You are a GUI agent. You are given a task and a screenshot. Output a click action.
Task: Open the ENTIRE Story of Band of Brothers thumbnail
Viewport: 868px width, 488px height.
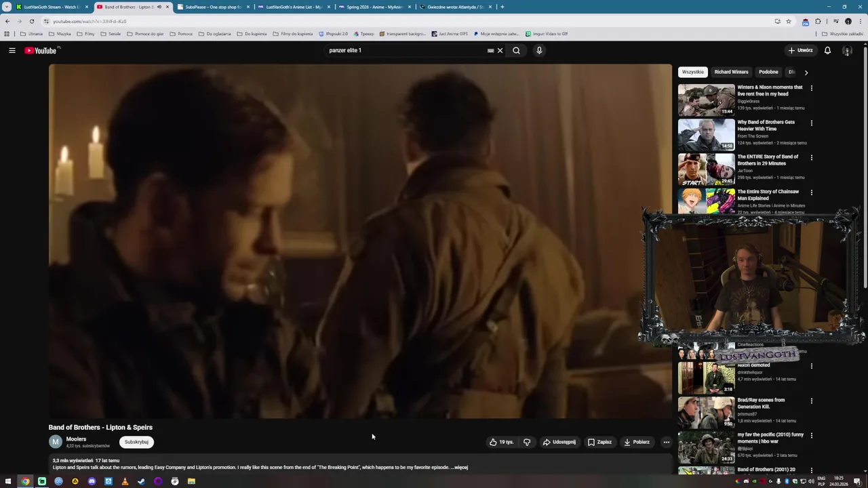pyautogui.click(x=706, y=169)
